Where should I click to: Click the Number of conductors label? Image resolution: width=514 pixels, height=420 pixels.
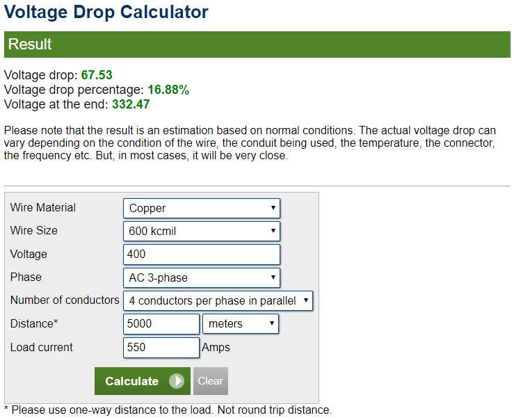coord(65,300)
